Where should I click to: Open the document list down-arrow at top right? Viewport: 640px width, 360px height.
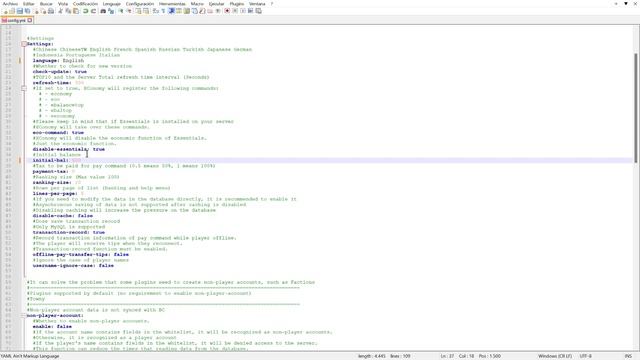[626, 4]
